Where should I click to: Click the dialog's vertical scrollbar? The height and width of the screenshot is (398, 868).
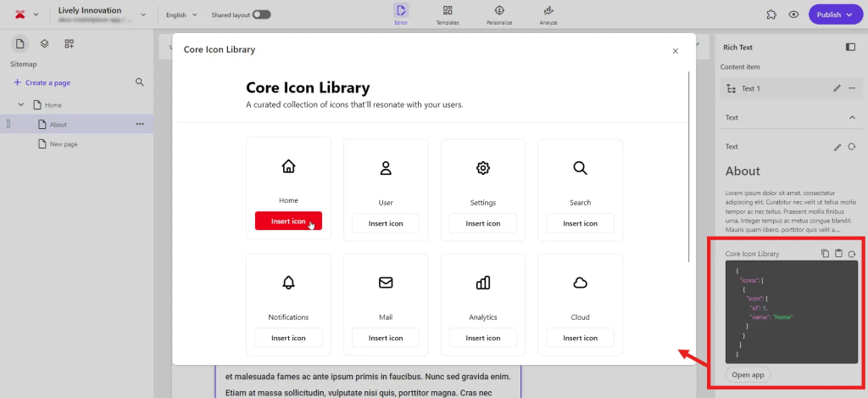pos(690,170)
